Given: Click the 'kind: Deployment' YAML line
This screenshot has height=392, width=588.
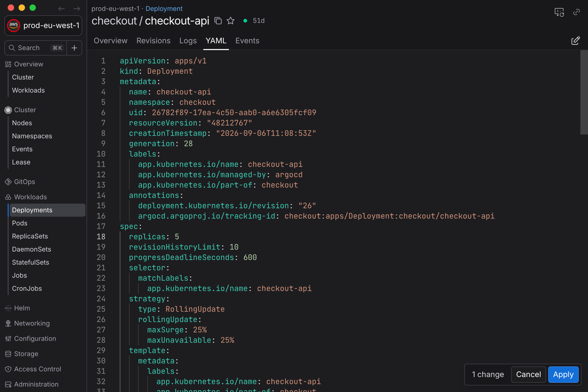Looking at the screenshot, I should (156, 71).
